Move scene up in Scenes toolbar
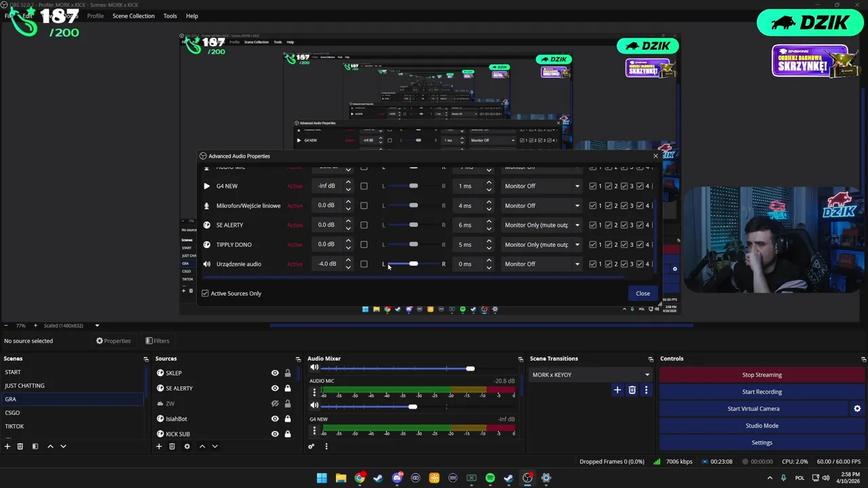The height and width of the screenshot is (488, 868). click(50, 447)
